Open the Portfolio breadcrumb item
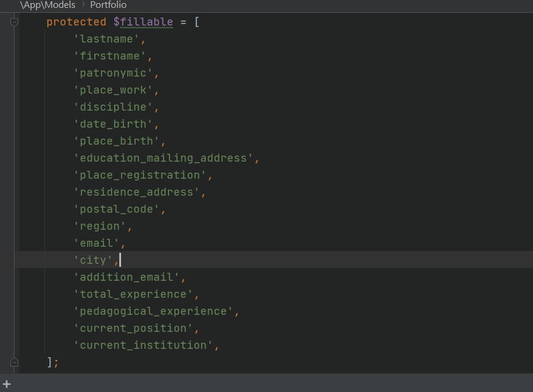This screenshot has height=392, width=533. pos(108,5)
